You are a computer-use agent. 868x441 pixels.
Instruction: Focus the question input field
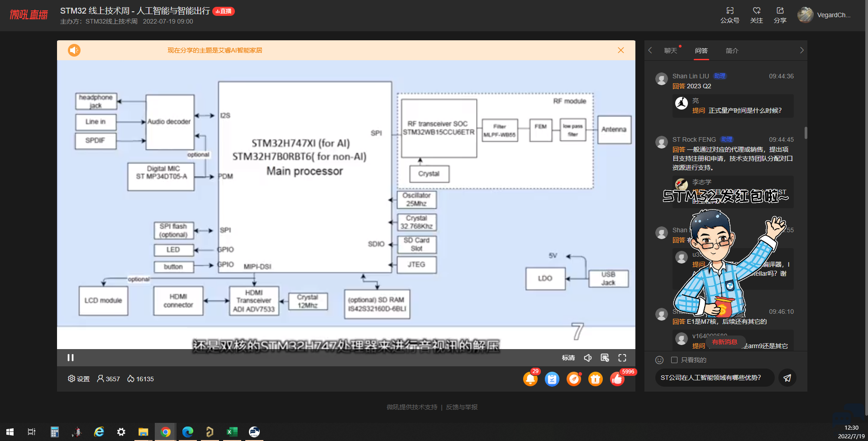715,378
